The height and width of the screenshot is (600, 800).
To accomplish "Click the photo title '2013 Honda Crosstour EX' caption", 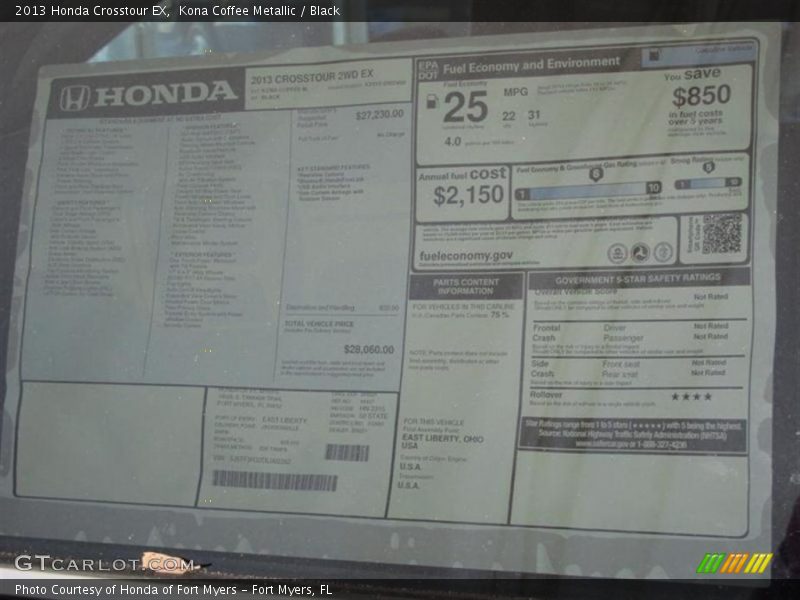I will coord(92,11).
